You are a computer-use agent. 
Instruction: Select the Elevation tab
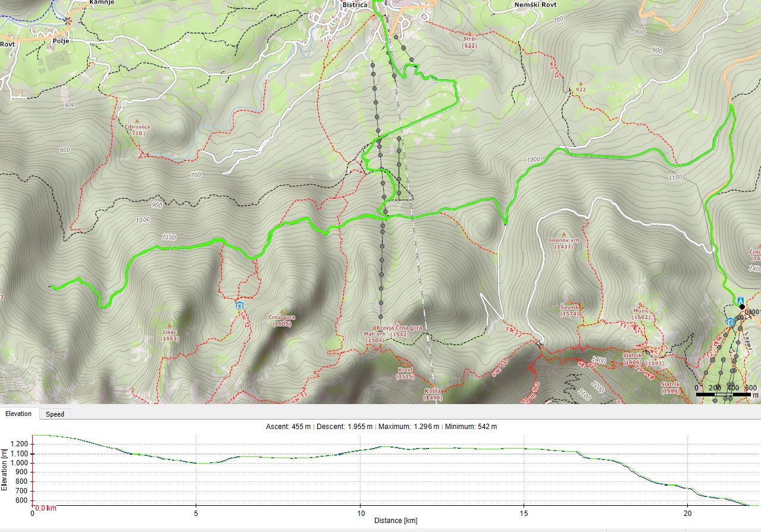coord(19,414)
